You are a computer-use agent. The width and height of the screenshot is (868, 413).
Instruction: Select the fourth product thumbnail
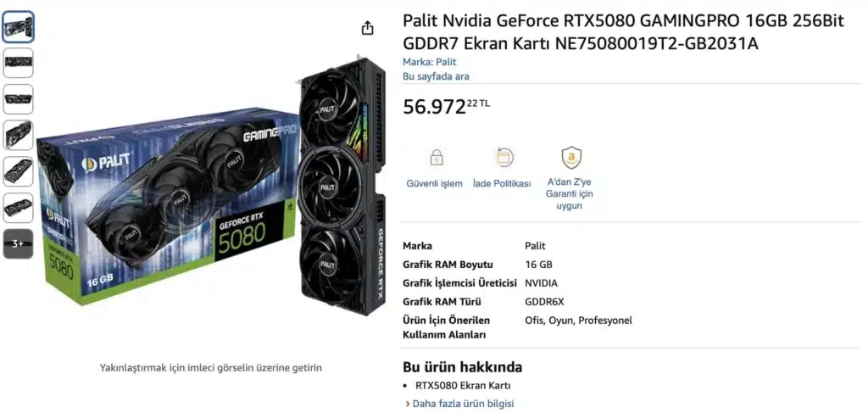19,136
